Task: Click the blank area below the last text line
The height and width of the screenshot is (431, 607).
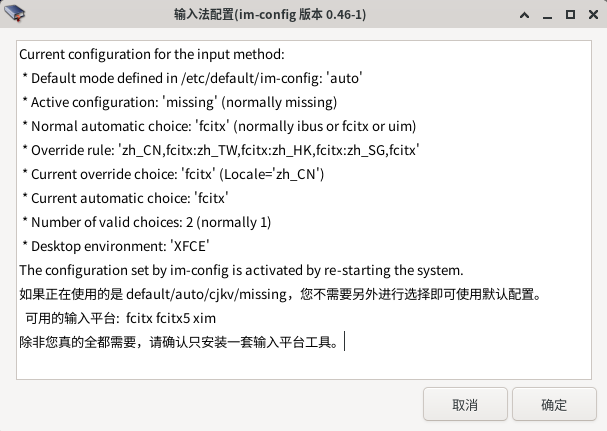Action: point(304,365)
